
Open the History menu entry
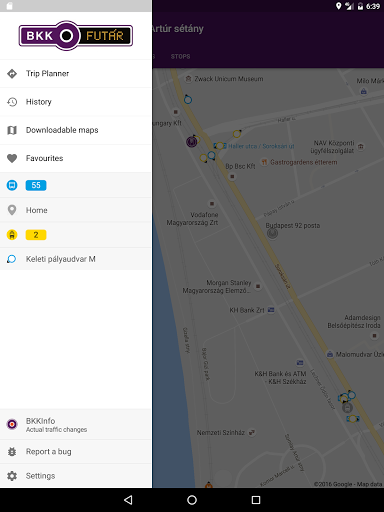click(76, 102)
